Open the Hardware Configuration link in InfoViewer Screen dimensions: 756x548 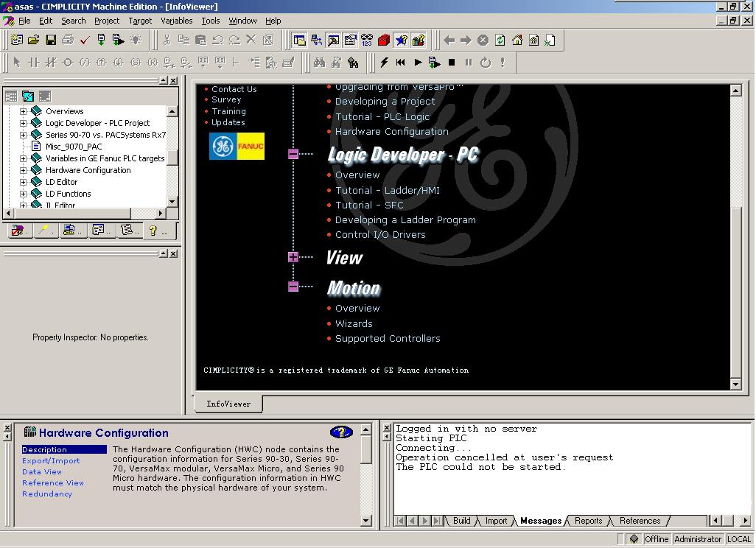(x=391, y=132)
